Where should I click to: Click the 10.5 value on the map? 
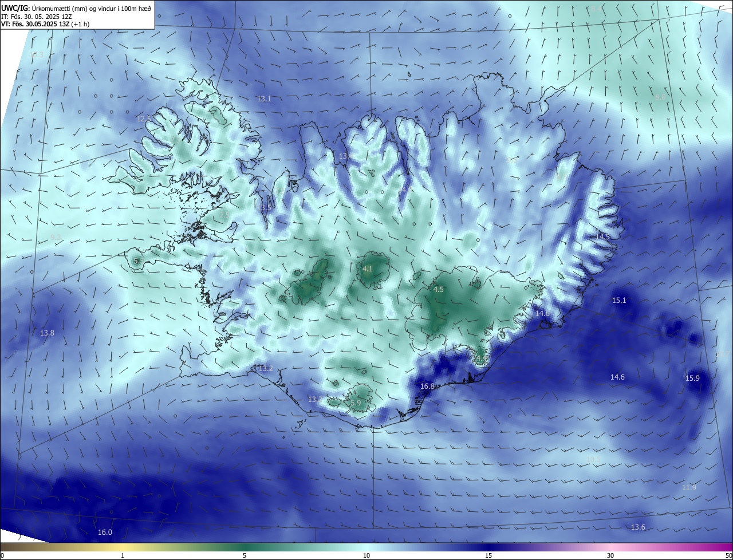point(594,460)
